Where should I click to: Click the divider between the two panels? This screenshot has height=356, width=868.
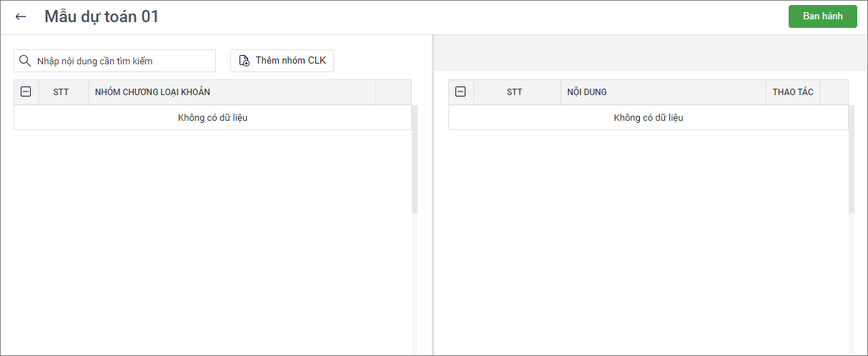(x=433, y=194)
